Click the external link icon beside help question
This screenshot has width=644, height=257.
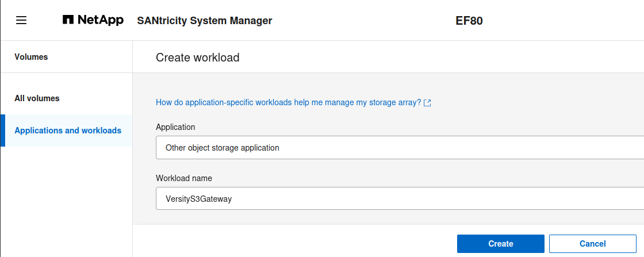coord(427,103)
